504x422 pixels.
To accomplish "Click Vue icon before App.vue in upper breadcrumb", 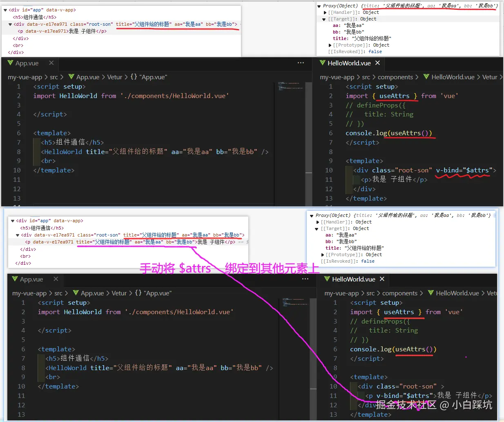I will coord(71,77).
